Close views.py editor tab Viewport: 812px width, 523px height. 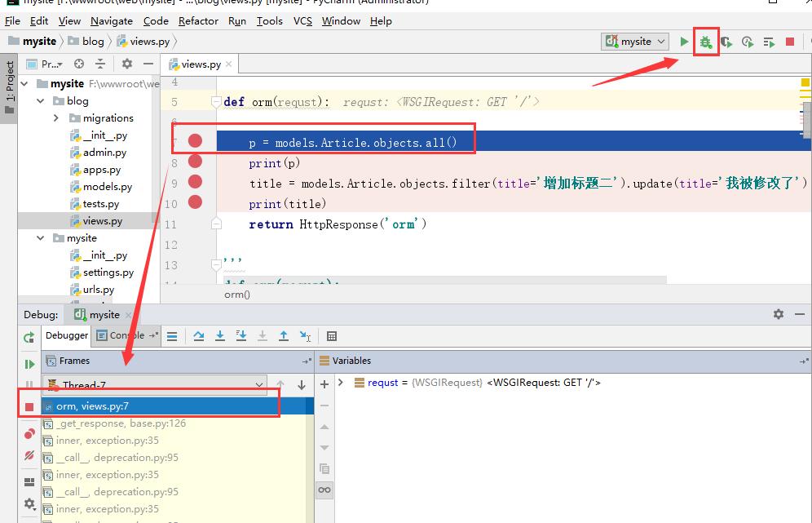point(229,64)
